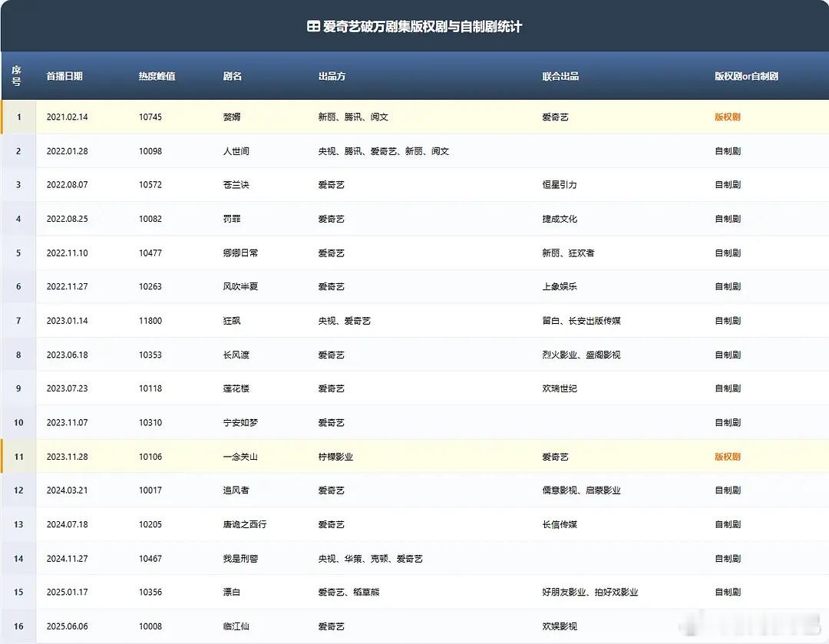Click co-producer 欢娱影视
Image resolution: width=829 pixels, height=644 pixels.
(560, 626)
